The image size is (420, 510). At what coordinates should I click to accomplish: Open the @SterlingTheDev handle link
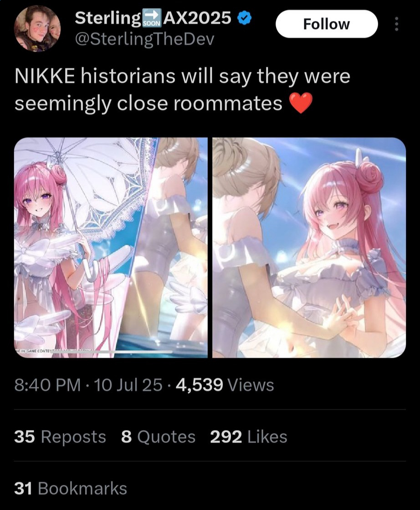pos(145,39)
